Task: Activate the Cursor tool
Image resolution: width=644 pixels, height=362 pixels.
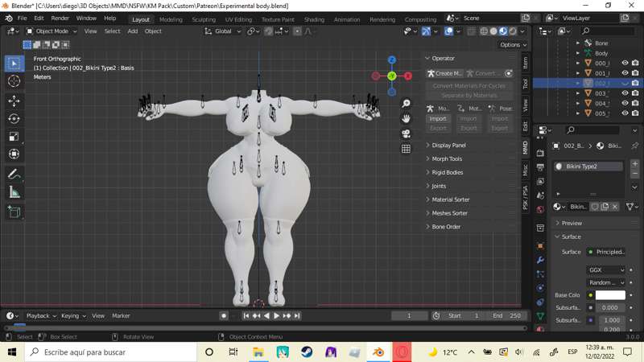Action: [x=14, y=81]
